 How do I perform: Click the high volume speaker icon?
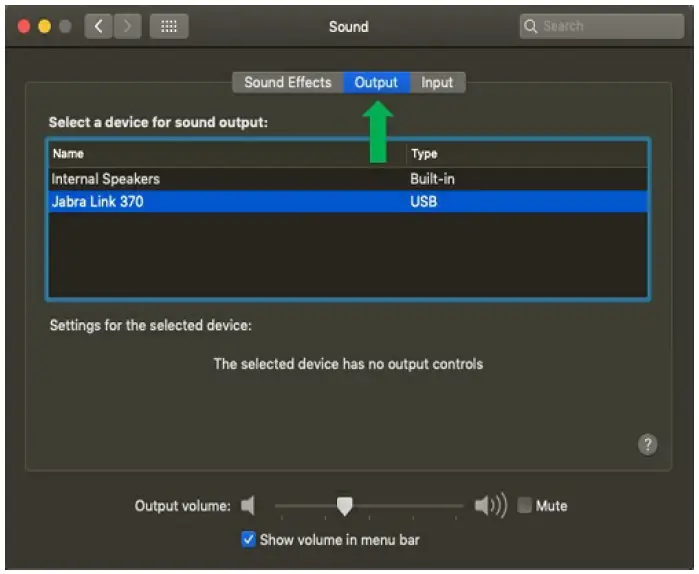pyautogui.click(x=490, y=506)
